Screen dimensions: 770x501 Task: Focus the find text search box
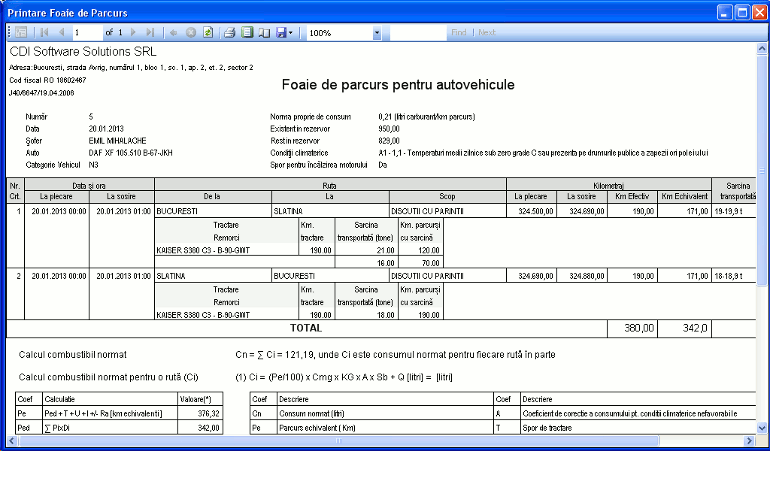coord(418,32)
